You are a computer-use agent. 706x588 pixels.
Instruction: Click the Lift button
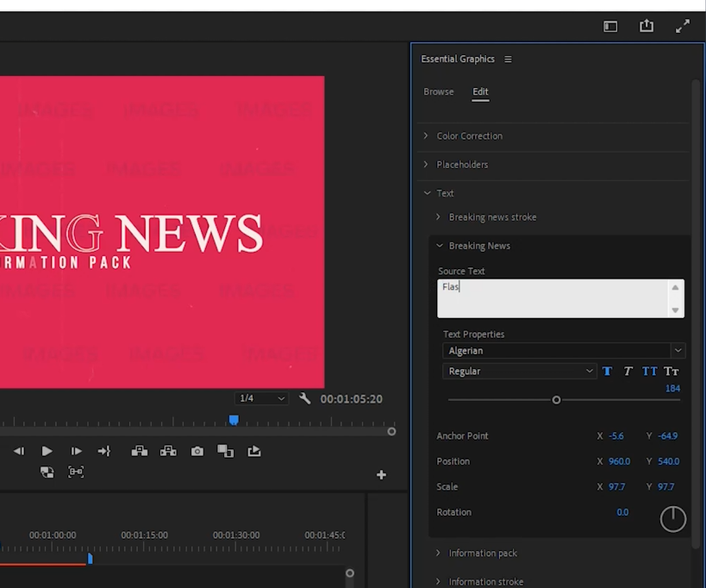coord(139,451)
